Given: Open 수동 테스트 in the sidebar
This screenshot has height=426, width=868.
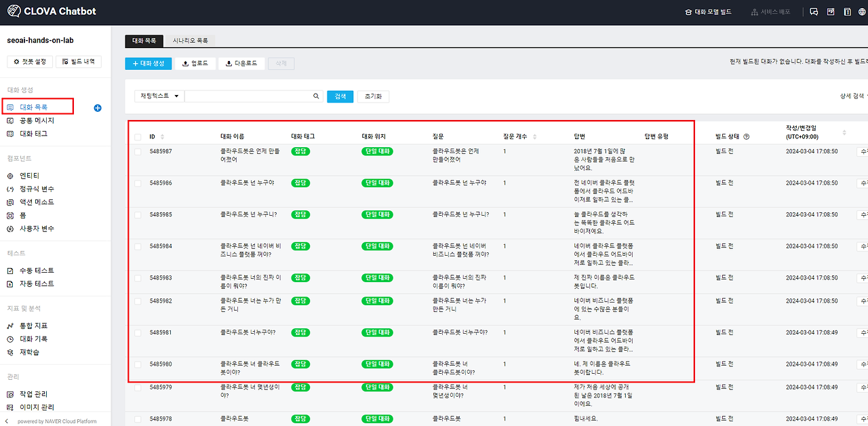Looking at the screenshot, I should tap(37, 271).
